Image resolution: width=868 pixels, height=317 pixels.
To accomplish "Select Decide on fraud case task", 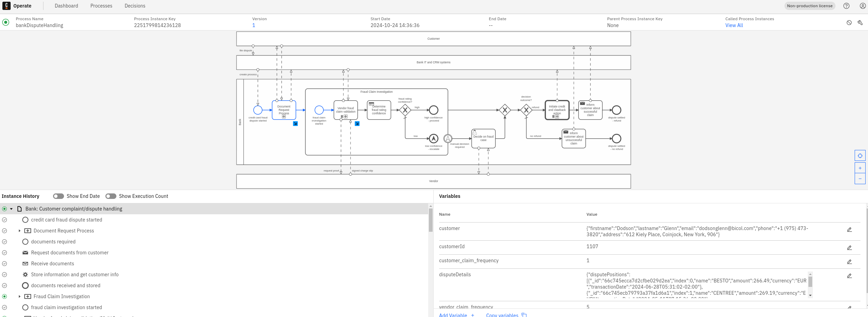I will click(483, 138).
